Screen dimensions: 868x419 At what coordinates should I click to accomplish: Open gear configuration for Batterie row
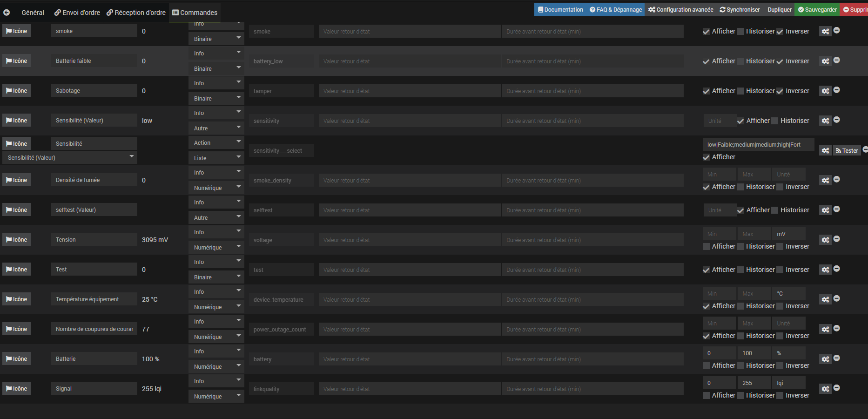pyautogui.click(x=825, y=359)
